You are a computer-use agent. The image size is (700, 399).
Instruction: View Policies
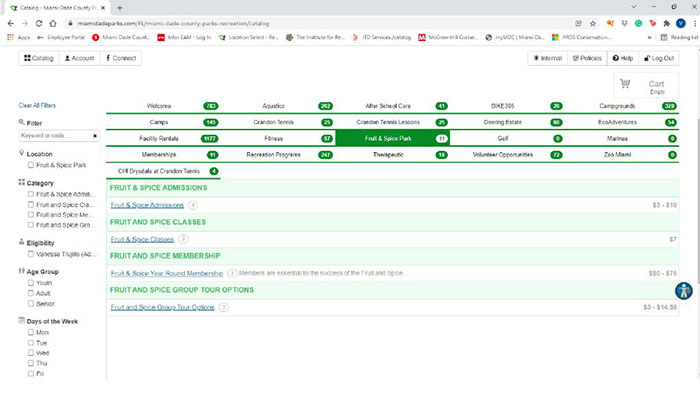[587, 58]
